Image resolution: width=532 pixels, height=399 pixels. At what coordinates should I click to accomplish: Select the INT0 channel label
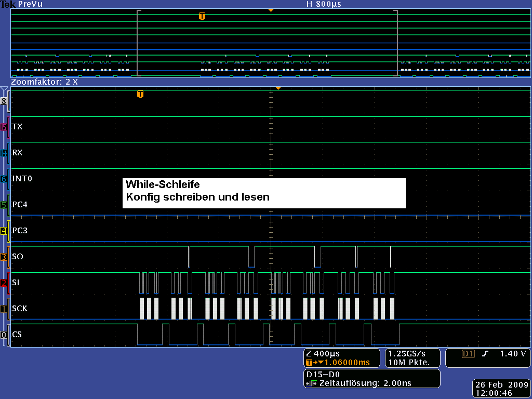tap(22, 179)
